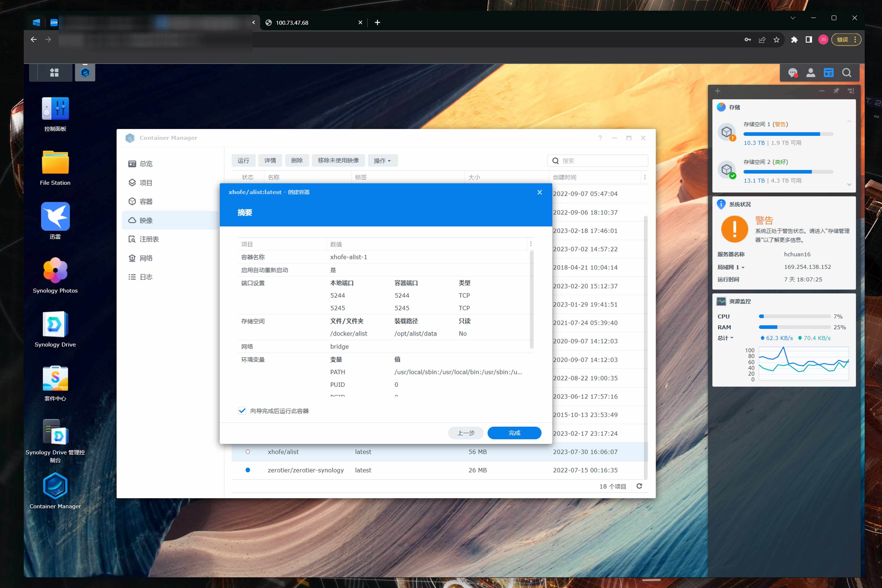Open the 注册表 sidebar section
Image resolution: width=882 pixels, height=588 pixels.
point(149,239)
